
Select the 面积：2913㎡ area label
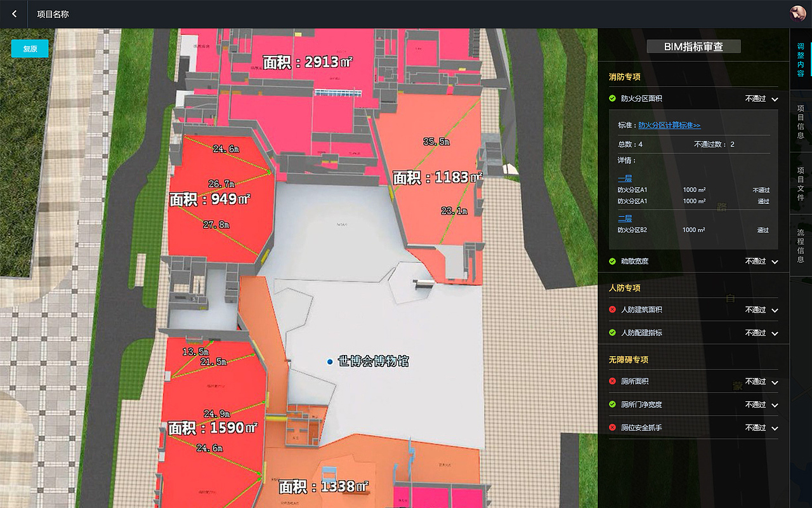[x=308, y=62]
